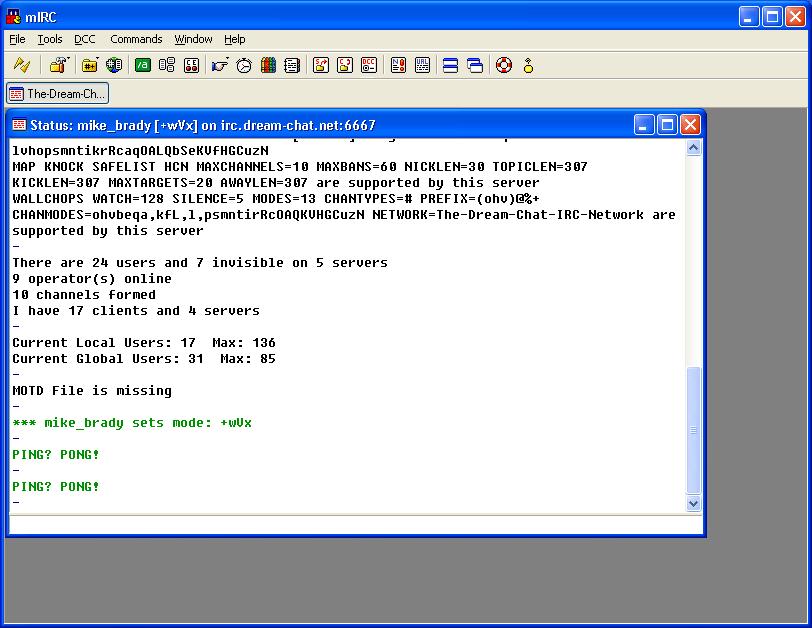This screenshot has height=628, width=812.
Task: Open Help lifebuoy icon
Action: point(504,65)
